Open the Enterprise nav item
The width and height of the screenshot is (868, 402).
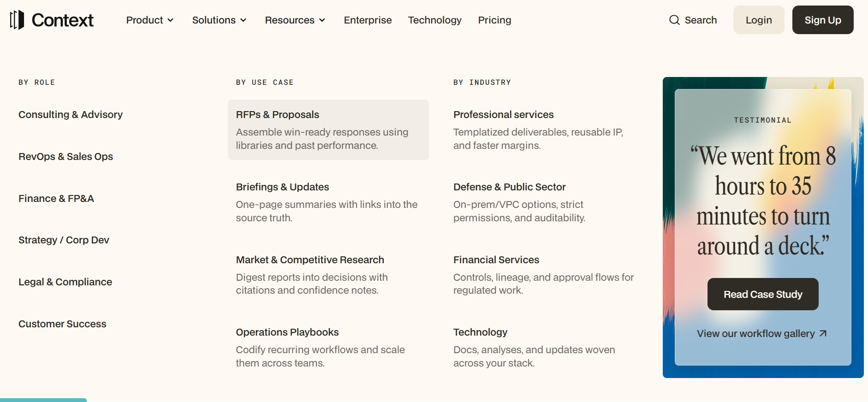point(368,20)
